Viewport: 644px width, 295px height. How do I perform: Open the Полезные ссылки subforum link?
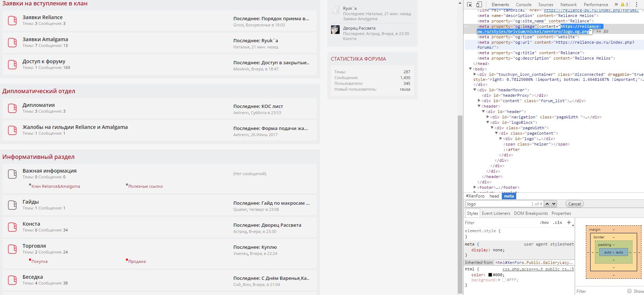(x=145, y=186)
